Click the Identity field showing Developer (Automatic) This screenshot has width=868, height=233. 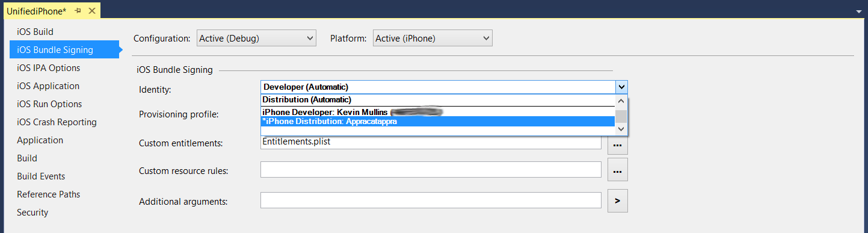click(x=438, y=87)
